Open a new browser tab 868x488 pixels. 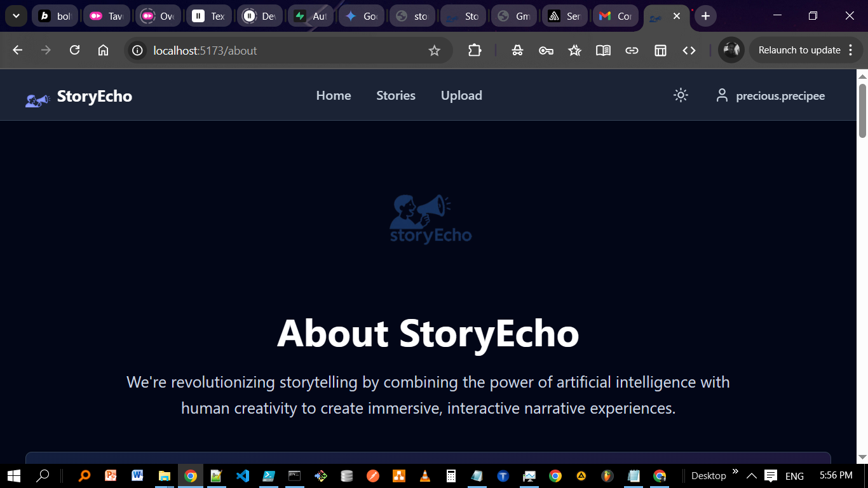[x=705, y=16]
